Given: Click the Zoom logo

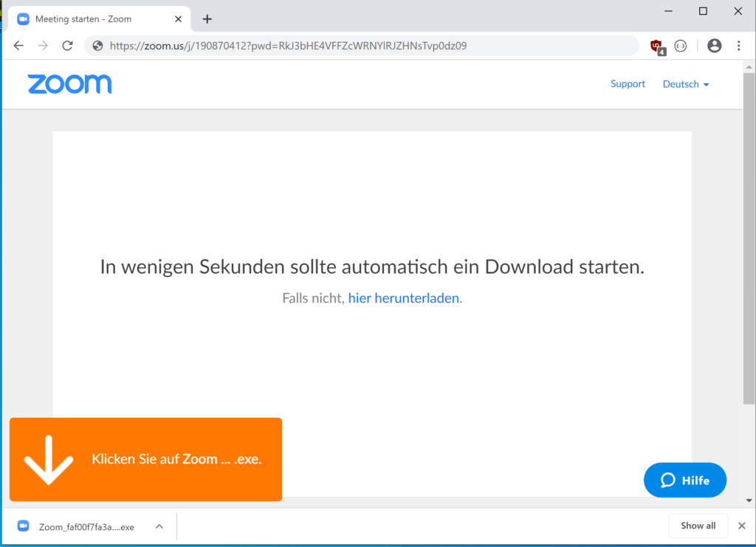Looking at the screenshot, I should tap(69, 84).
